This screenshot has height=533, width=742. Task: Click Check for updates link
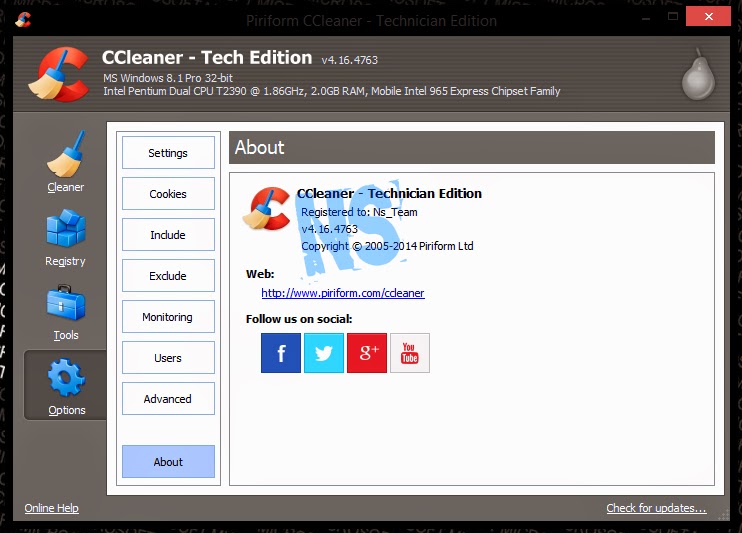point(656,508)
